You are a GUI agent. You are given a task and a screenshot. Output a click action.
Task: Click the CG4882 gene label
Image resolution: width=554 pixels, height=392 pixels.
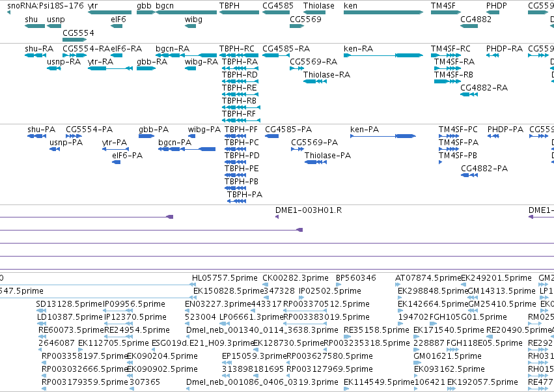(476, 19)
